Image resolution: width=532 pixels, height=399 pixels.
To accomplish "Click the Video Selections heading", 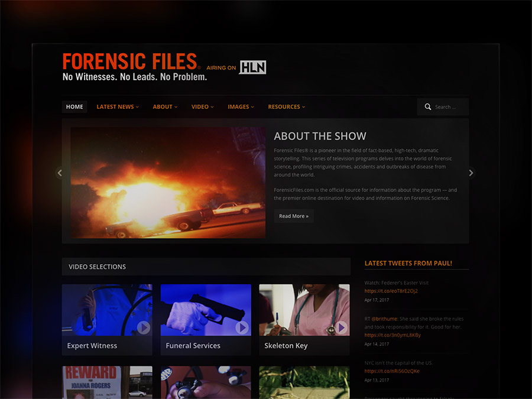I will pyautogui.click(x=97, y=267).
